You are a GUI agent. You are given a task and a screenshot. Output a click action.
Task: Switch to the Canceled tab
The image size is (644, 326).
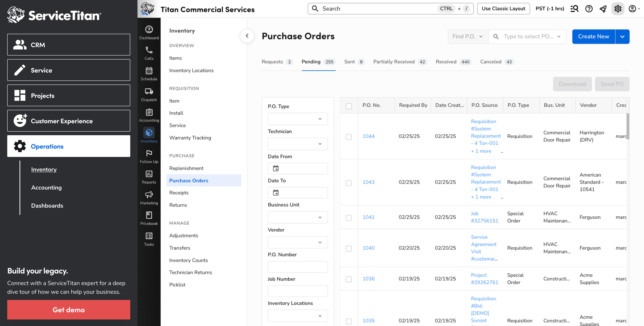491,62
